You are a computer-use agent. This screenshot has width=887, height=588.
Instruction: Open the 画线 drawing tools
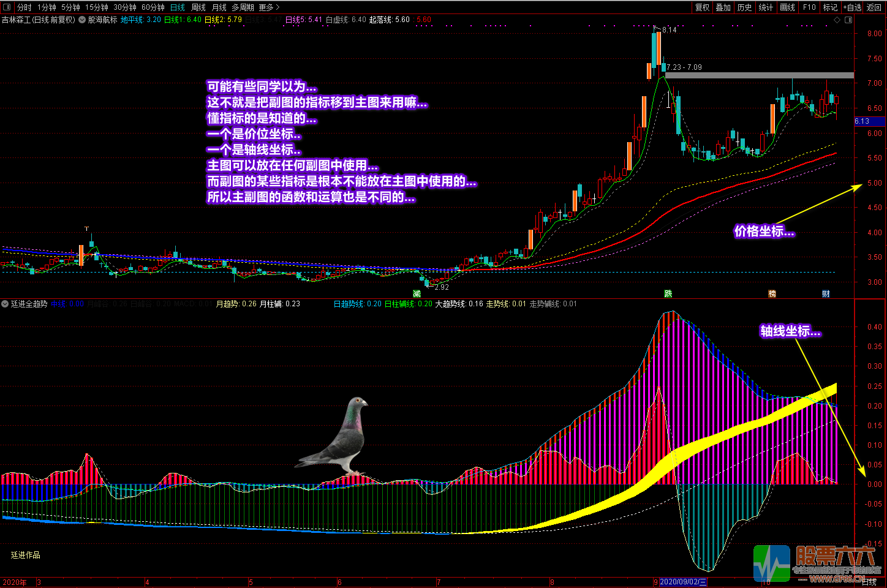(x=787, y=7)
